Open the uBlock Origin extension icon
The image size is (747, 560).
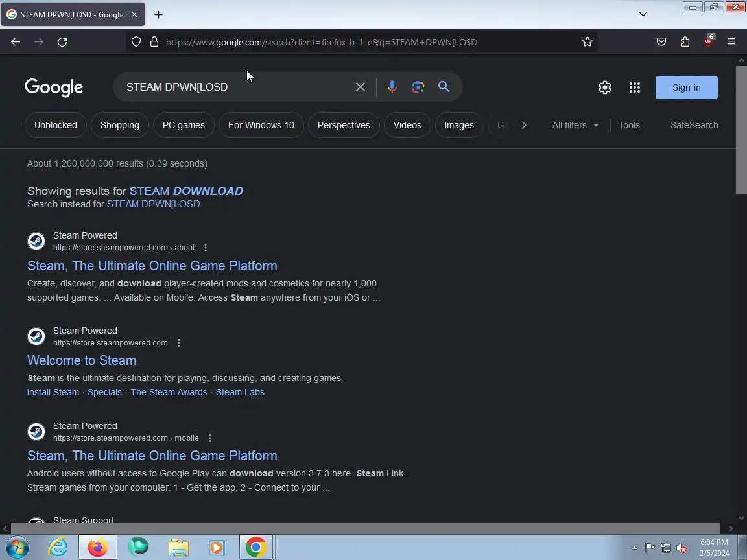[x=708, y=41]
